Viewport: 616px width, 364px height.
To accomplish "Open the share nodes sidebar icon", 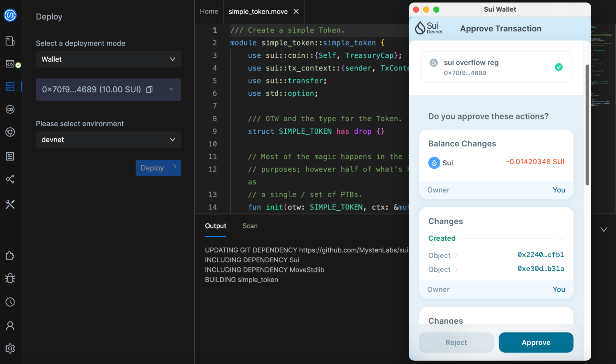I will click(x=10, y=179).
